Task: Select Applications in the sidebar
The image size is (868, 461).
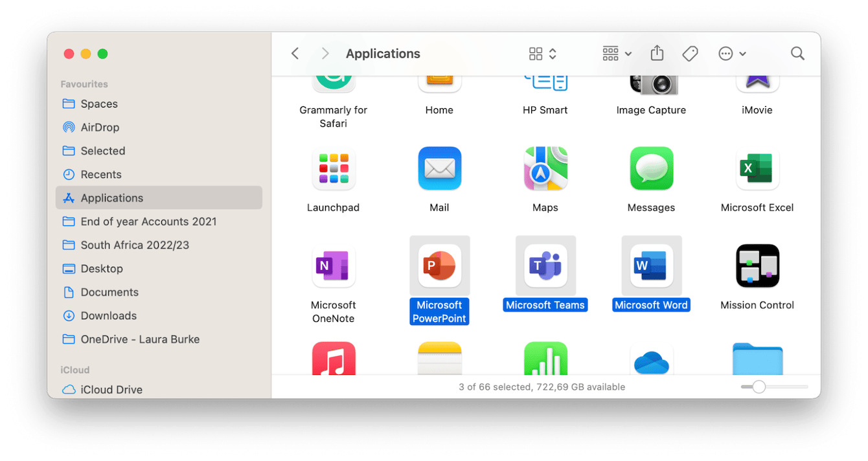Action: click(159, 198)
